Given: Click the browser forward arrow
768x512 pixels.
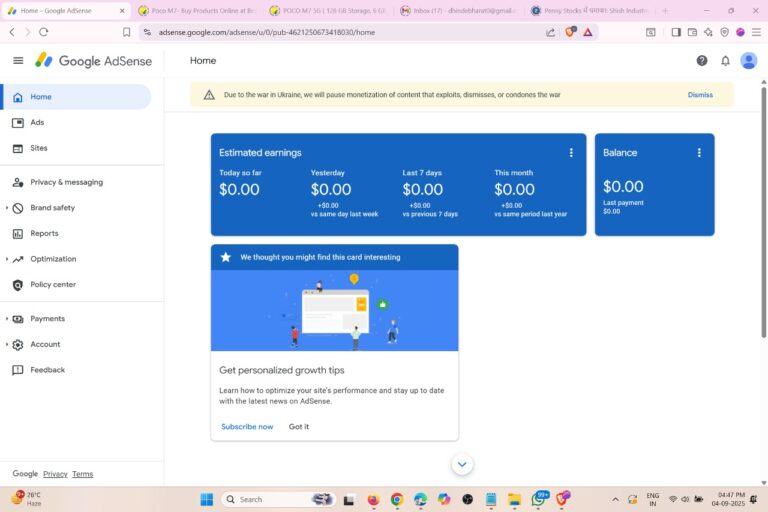Looking at the screenshot, I should [x=27, y=32].
